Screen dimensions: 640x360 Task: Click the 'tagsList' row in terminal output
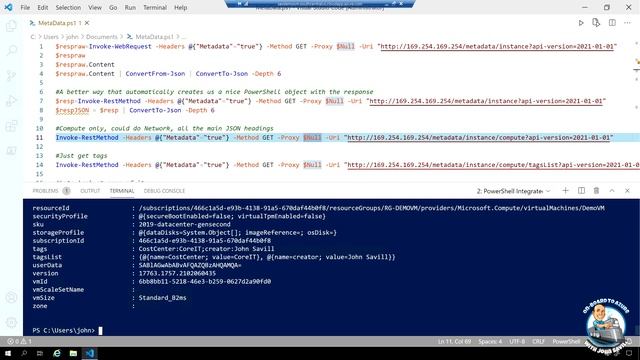coord(214,257)
